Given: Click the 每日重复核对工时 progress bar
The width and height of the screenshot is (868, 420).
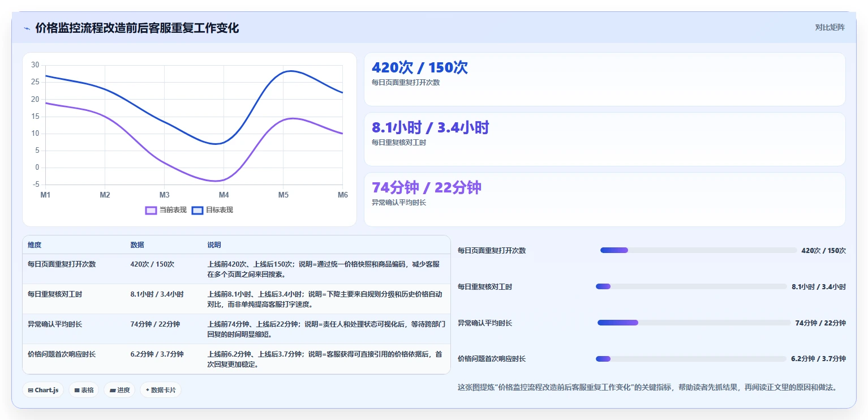Looking at the screenshot, I should [x=691, y=286].
